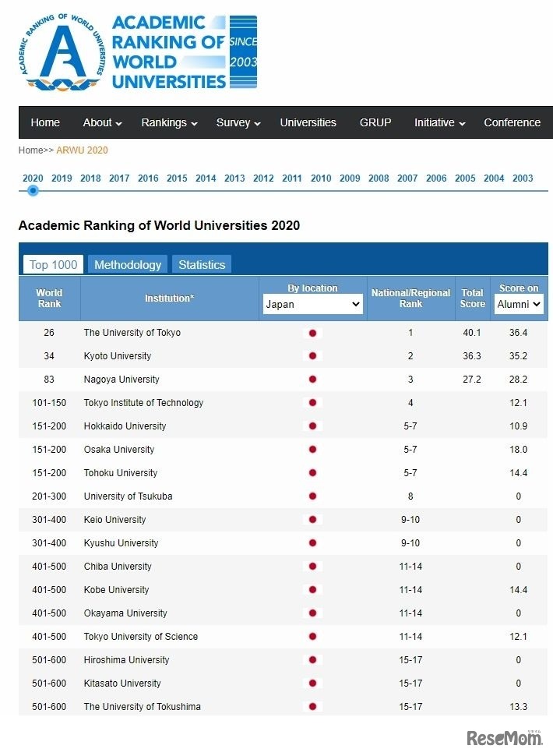Open Tohoku University link
Viewport: 553px width, 756px height.
point(121,473)
